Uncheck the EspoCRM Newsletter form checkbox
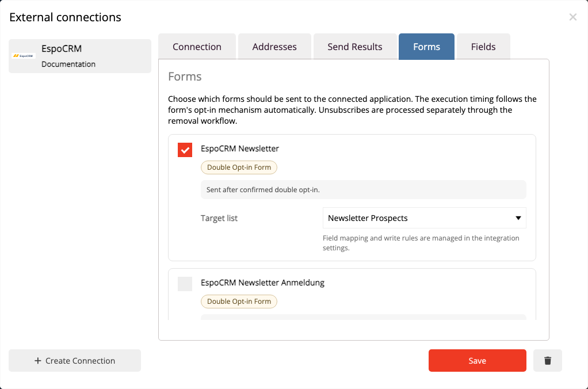 click(x=185, y=150)
